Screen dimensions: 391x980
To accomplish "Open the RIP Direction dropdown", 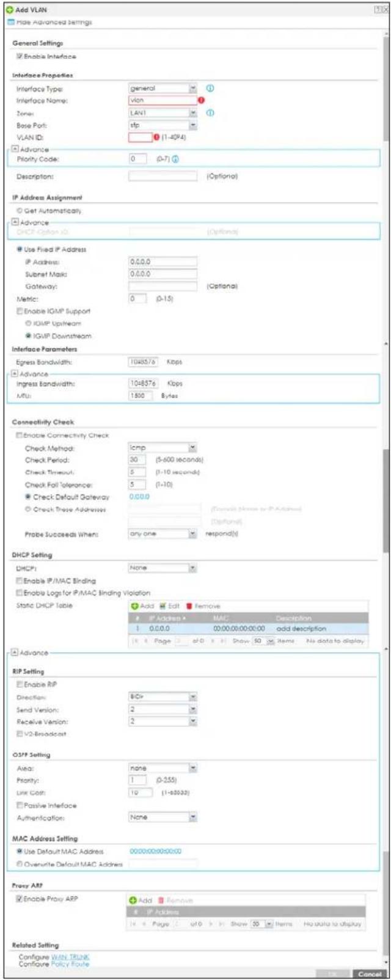I will (163, 697).
